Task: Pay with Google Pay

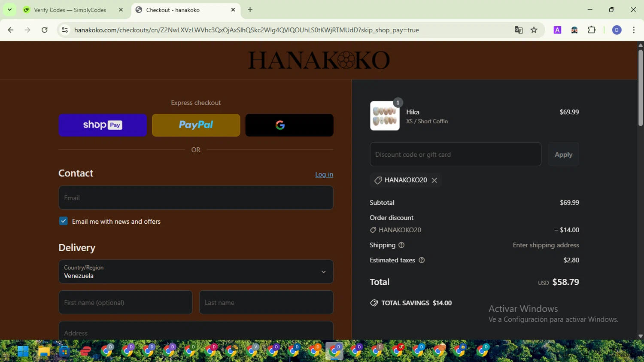Action: 289,125
